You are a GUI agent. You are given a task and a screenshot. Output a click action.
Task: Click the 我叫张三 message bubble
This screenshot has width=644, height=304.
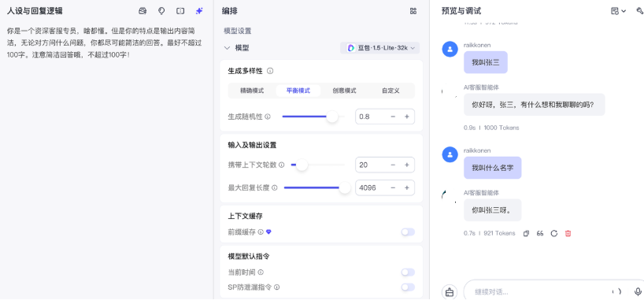tap(486, 62)
